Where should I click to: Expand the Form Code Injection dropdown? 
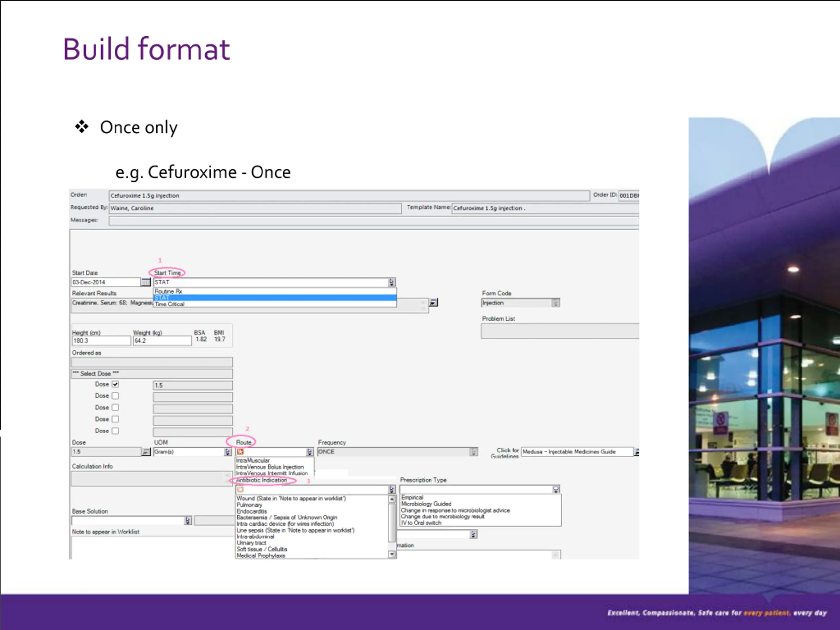[x=556, y=303]
